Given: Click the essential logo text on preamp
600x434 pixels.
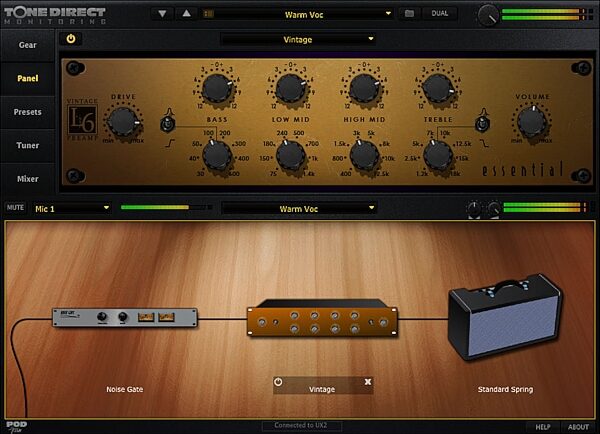Looking at the screenshot, I should (522, 170).
